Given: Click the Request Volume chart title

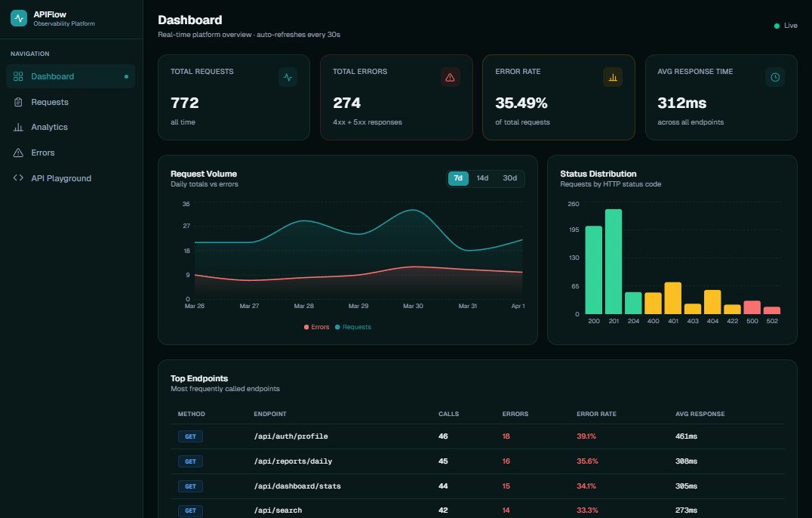Looking at the screenshot, I should [x=204, y=174].
